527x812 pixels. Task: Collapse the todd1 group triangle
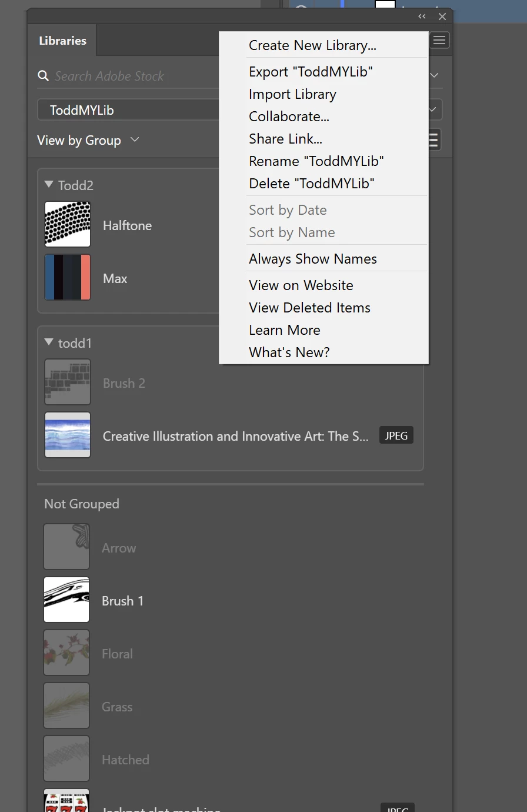[49, 342]
